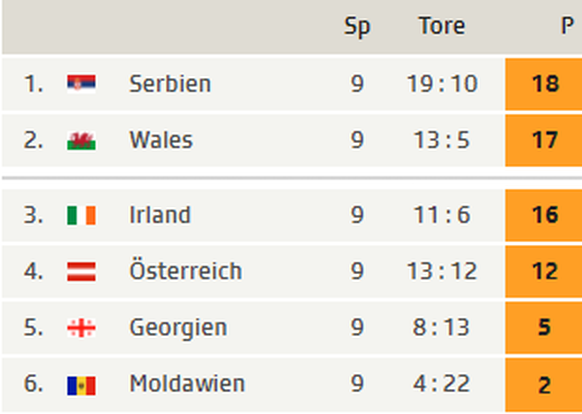
Task: Click the Georgia cross flag icon
Action: (81, 328)
